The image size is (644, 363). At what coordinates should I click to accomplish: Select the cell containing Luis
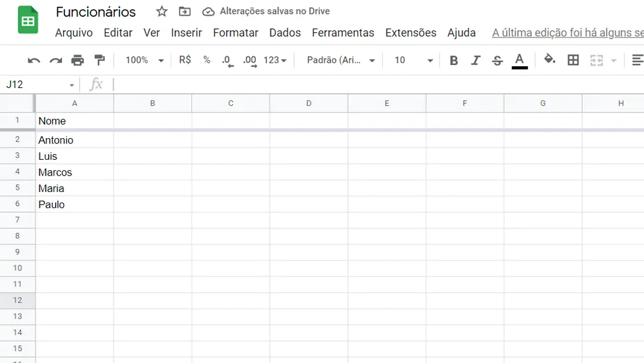[x=75, y=156]
